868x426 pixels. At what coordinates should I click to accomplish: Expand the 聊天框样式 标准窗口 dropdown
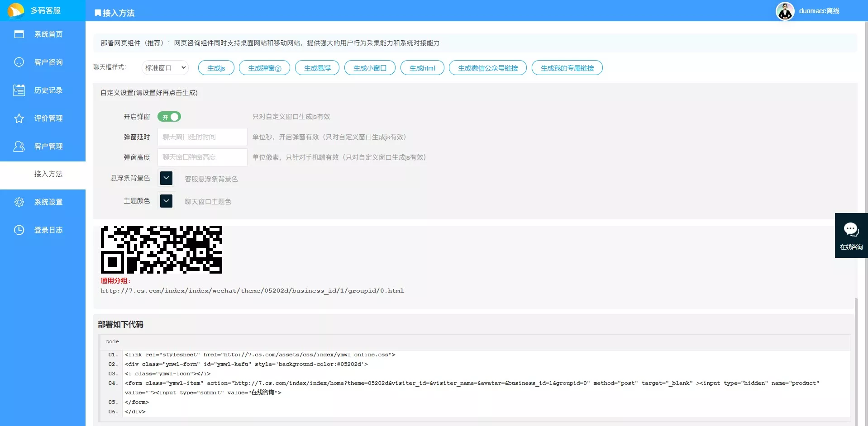coord(165,68)
